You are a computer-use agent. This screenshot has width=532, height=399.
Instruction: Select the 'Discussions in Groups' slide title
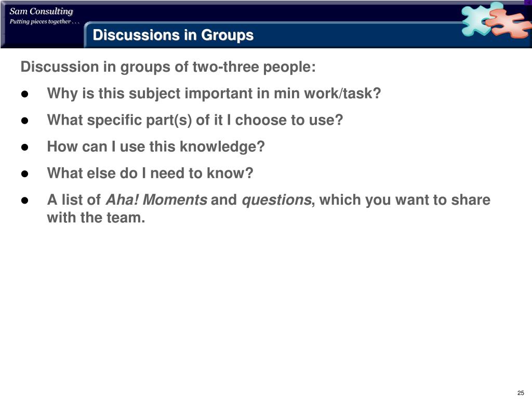coord(173,35)
